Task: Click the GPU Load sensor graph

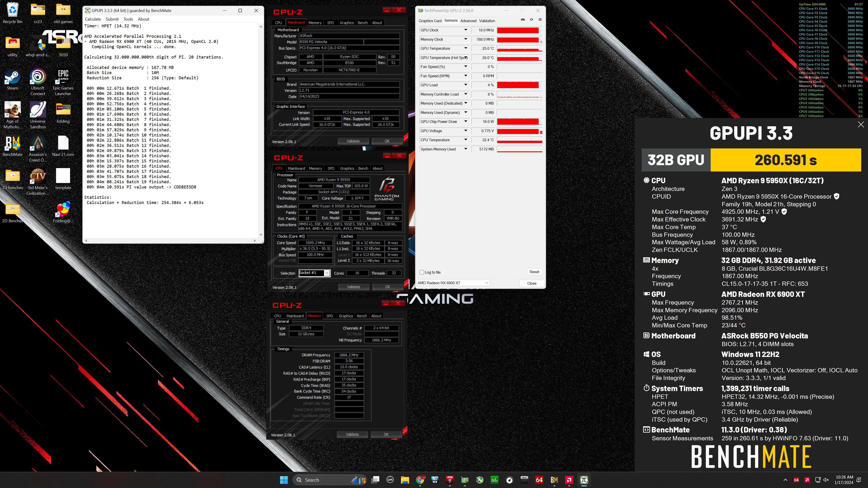Action: pyautogui.click(x=519, y=85)
